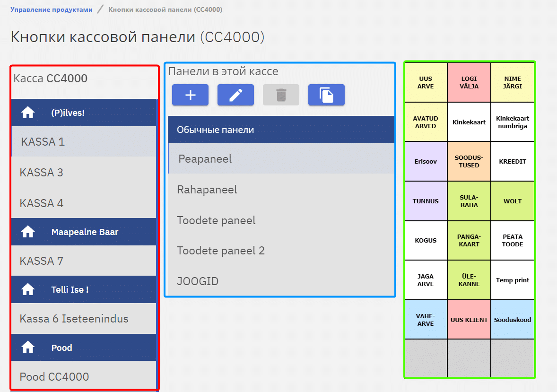Image resolution: width=557 pixels, height=392 pixels.
Task: Open the JOOGID panel
Action: coord(198,281)
